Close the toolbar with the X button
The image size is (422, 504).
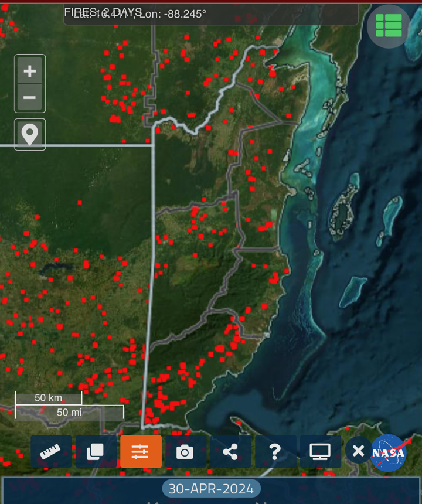358,451
